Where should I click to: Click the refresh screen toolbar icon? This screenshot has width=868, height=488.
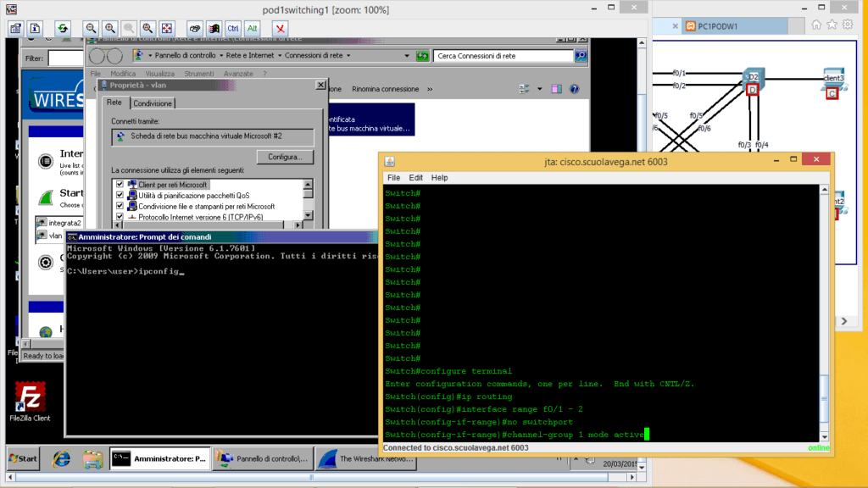tap(62, 28)
